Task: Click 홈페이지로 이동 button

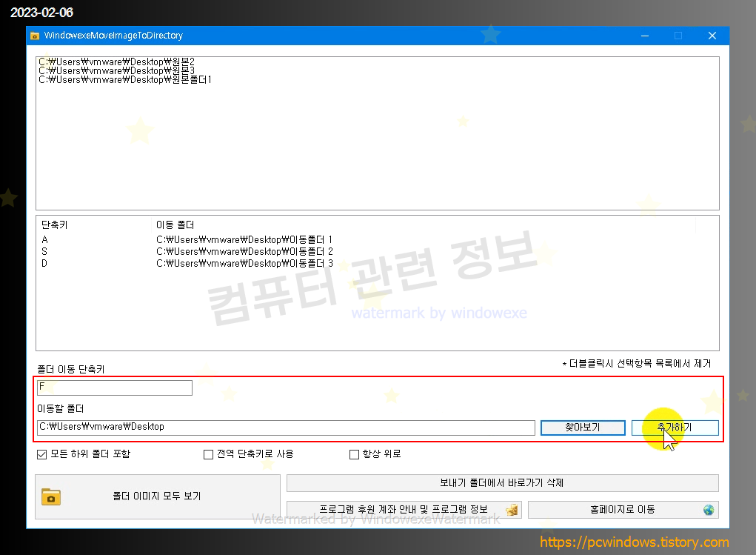Action: [x=623, y=510]
